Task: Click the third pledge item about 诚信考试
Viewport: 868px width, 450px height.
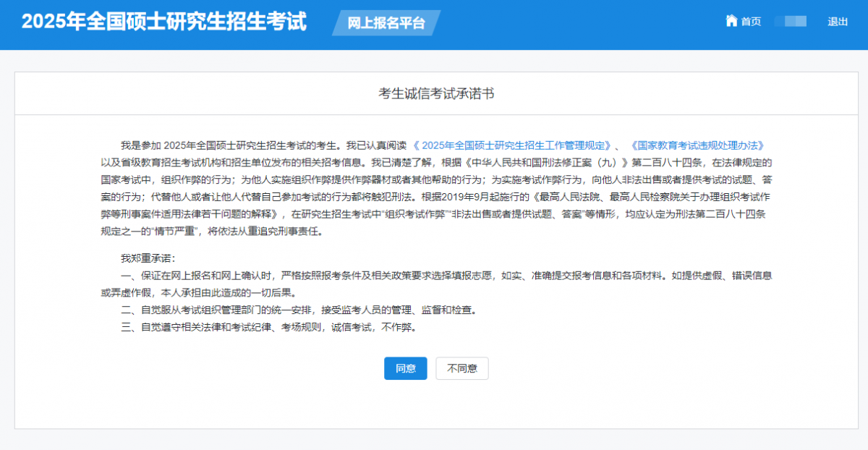Action: click(x=269, y=328)
